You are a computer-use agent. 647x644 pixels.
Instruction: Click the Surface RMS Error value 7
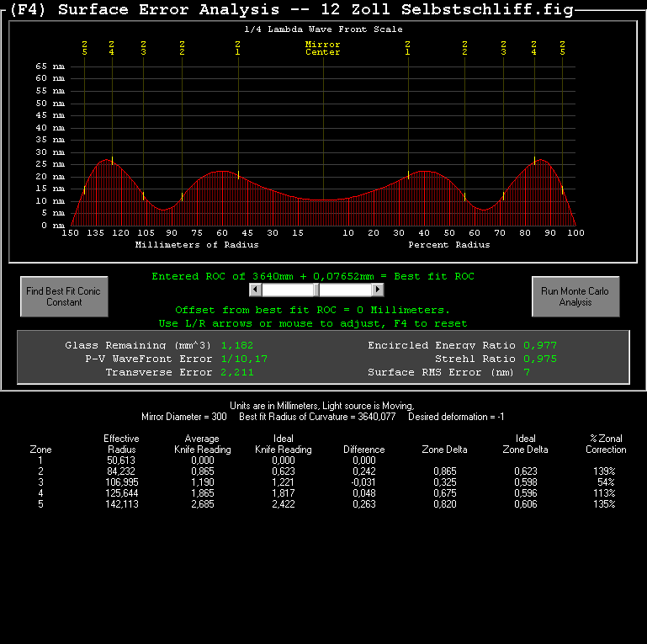click(527, 372)
